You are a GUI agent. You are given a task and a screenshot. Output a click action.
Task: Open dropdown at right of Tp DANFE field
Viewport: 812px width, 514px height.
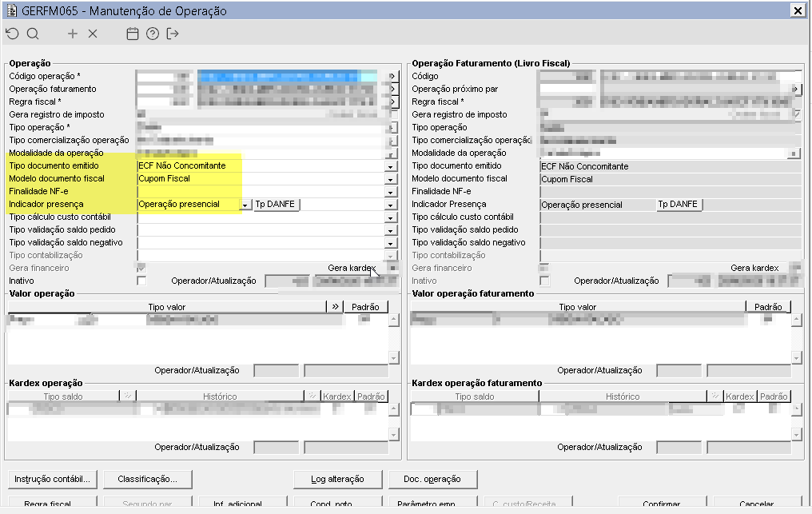pyautogui.click(x=391, y=205)
